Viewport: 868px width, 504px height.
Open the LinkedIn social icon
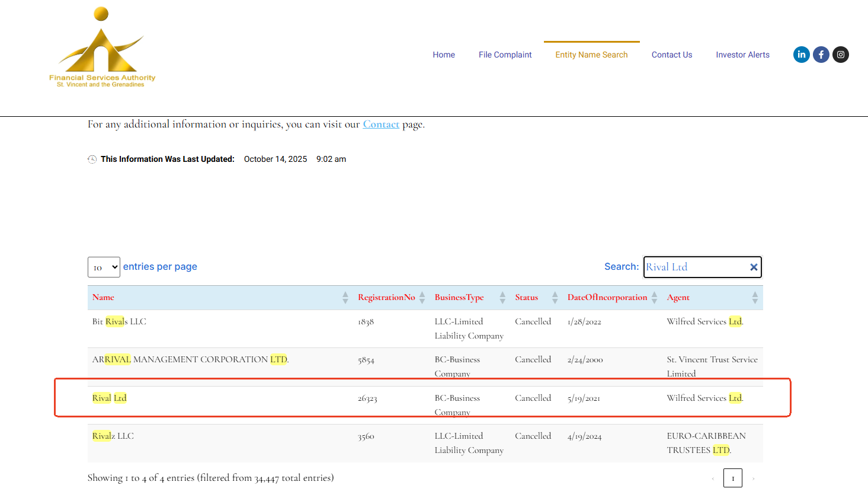point(801,55)
